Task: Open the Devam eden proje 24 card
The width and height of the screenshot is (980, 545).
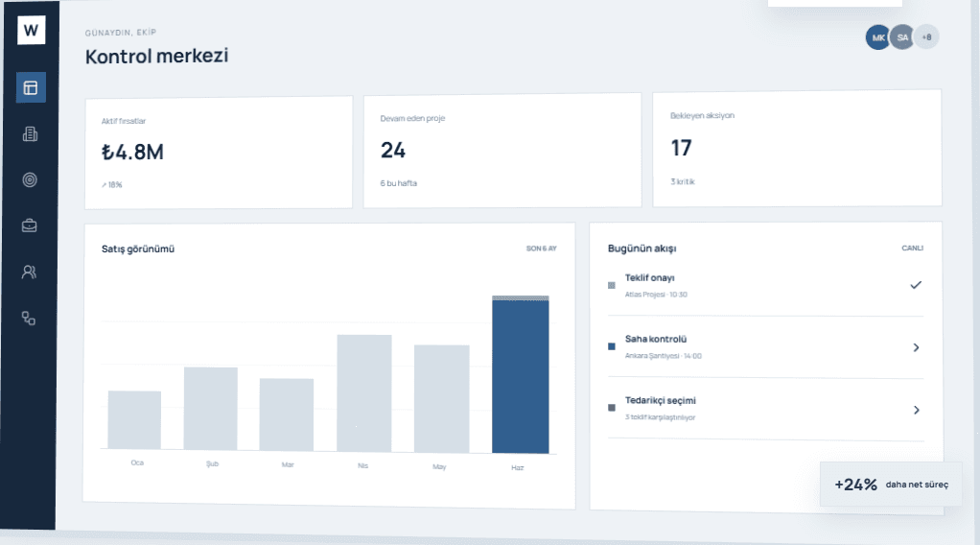Action: (x=502, y=151)
